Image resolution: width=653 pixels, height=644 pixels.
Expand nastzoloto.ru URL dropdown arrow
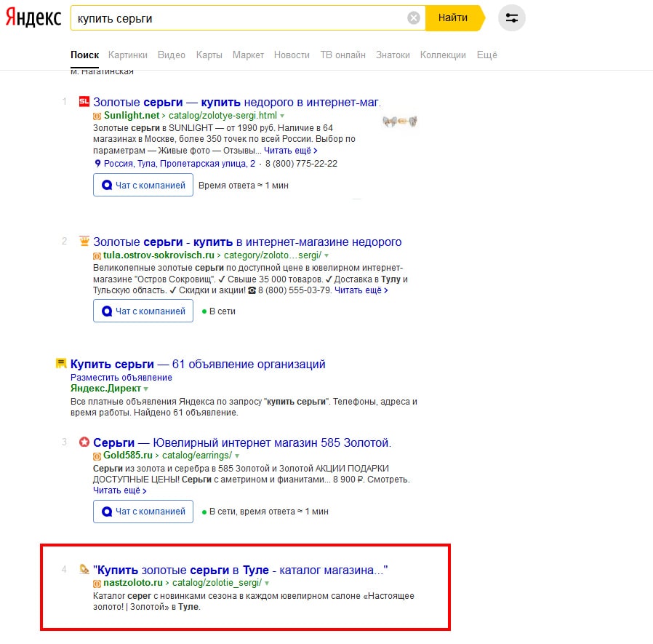coord(267,583)
